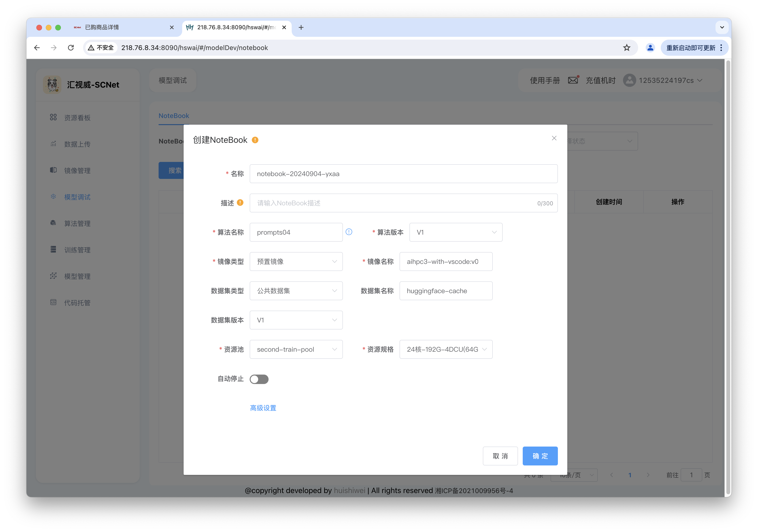Close the 创建NoteBook dialog with X icon
This screenshot has height=532, width=758.
click(554, 138)
